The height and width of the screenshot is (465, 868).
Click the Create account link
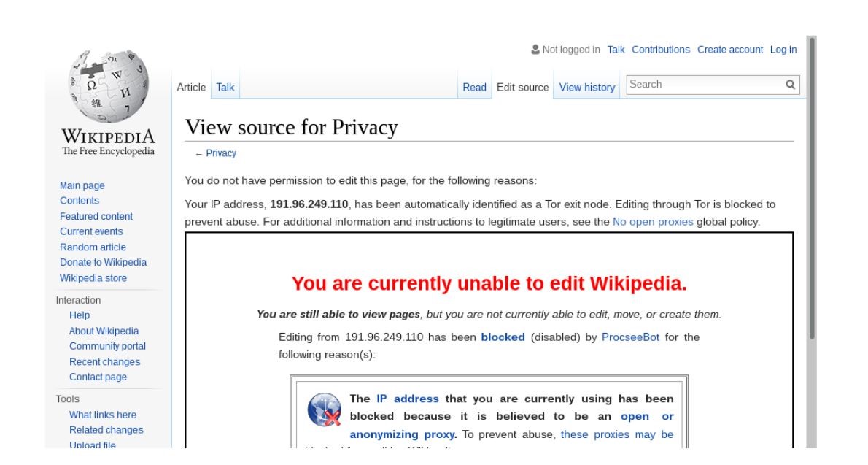[730, 50]
